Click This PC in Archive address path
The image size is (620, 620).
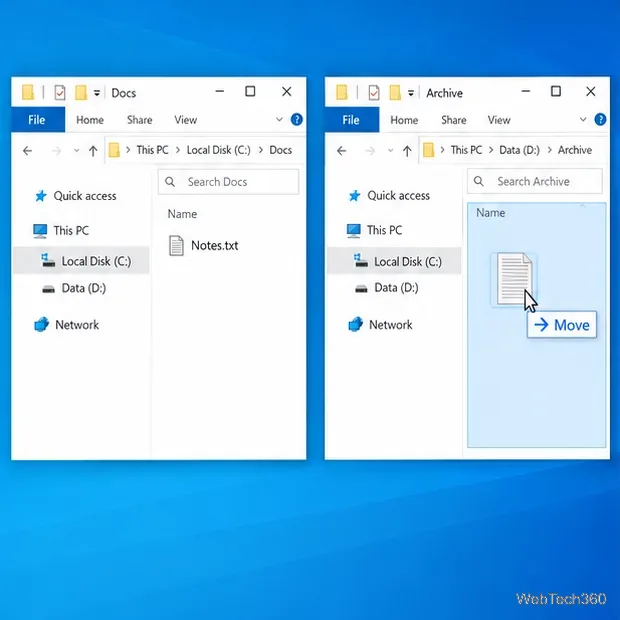[x=466, y=150]
